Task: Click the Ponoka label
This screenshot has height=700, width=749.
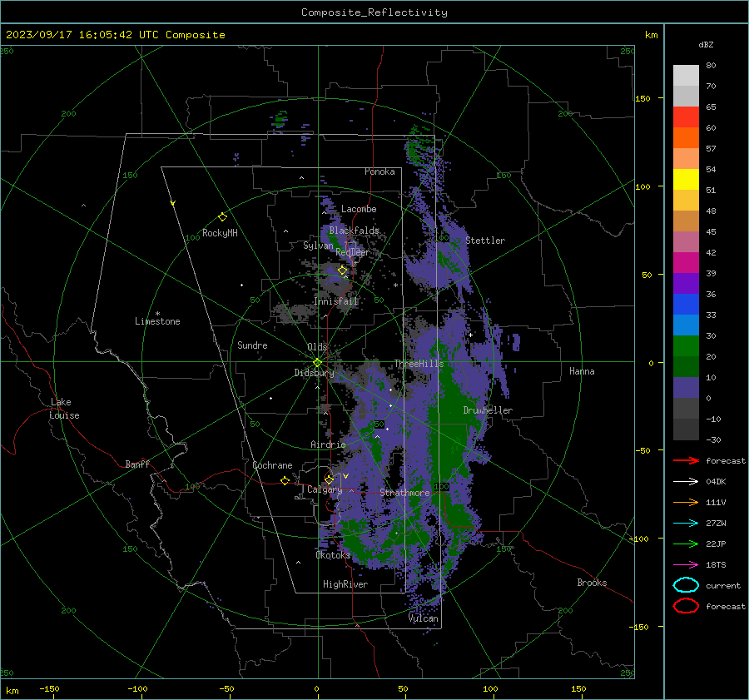Action: (379, 171)
